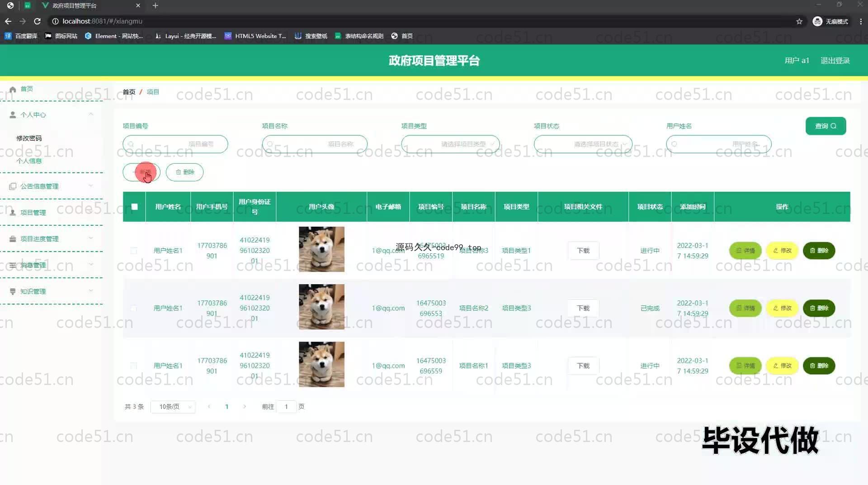
Task: Check the row with 项目类型1
Action: click(133, 251)
